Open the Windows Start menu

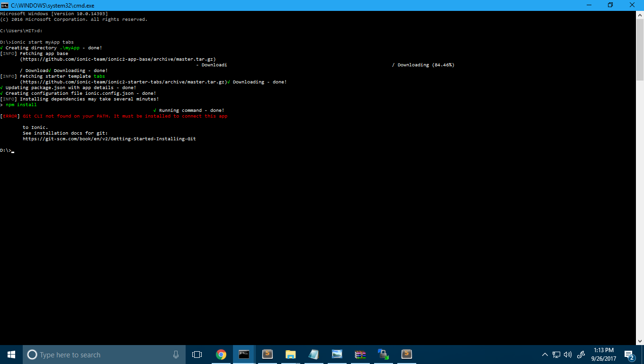[x=11, y=355]
